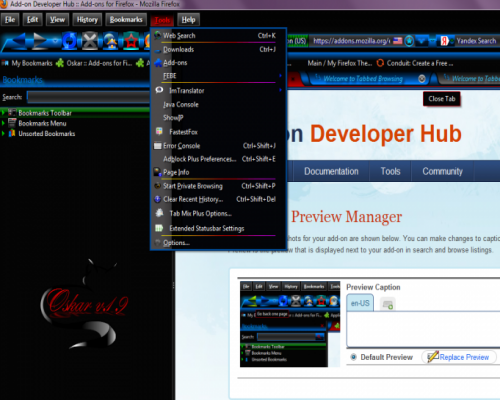Open the FEBE submenu arrow
Image resolution: width=500 pixels, height=400 pixels.
(x=280, y=76)
